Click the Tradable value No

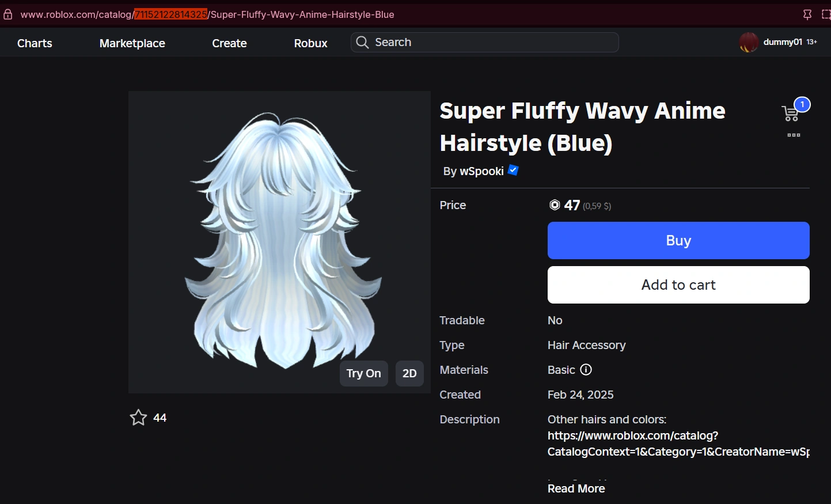[555, 320]
